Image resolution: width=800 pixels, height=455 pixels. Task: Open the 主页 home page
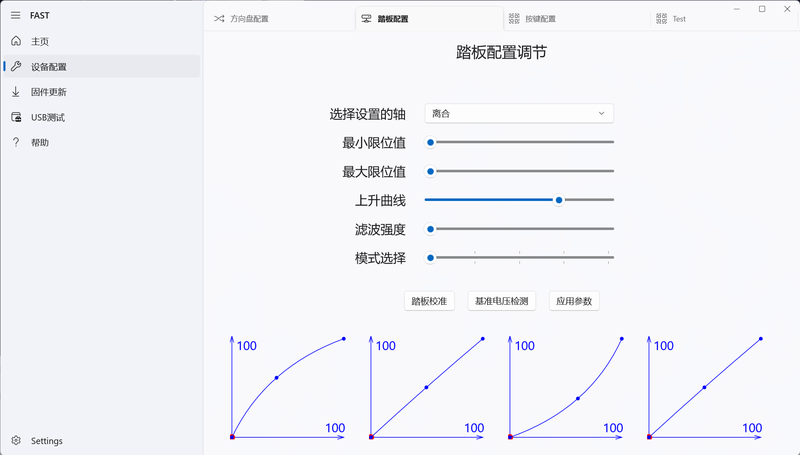pyautogui.click(x=102, y=41)
